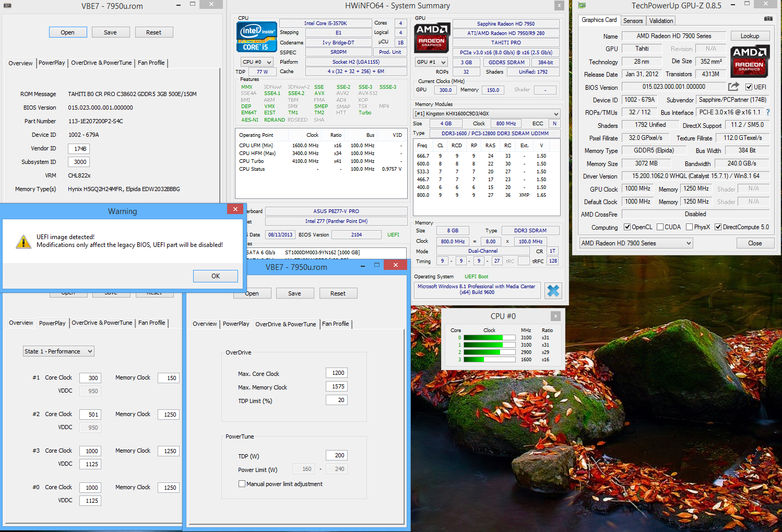Viewport: 782px width, 532px height.
Task: Click Save in the VBE7 OverDrive window
Action: pyautogui.click(x=295, y=293)
